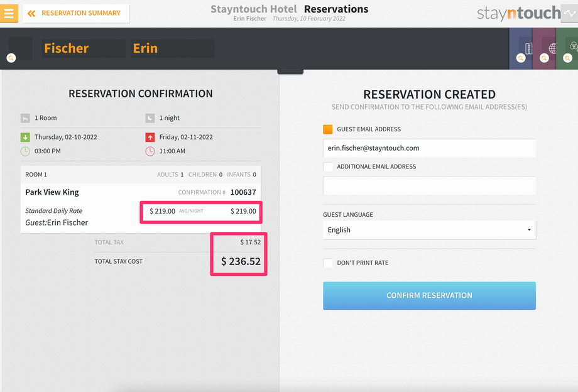Click the red departure arrow icon
Screen dimensions: 578x392
pos(150,138)
